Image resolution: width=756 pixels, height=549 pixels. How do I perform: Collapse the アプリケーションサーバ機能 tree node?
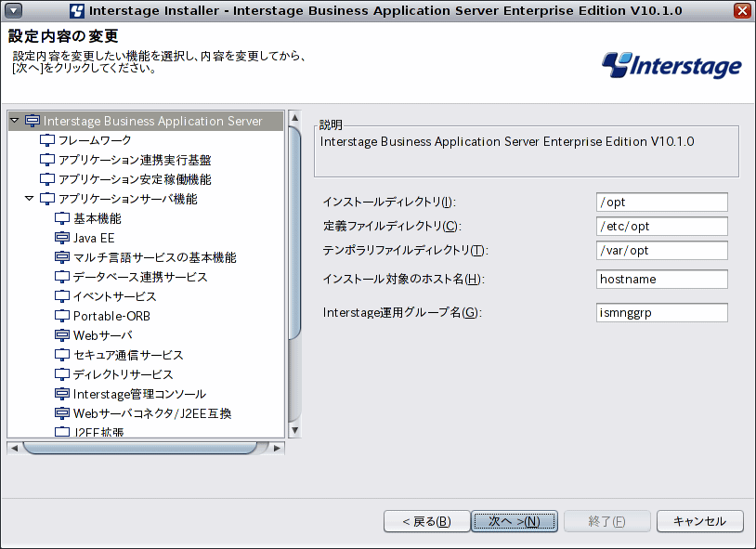click(30, 198)
